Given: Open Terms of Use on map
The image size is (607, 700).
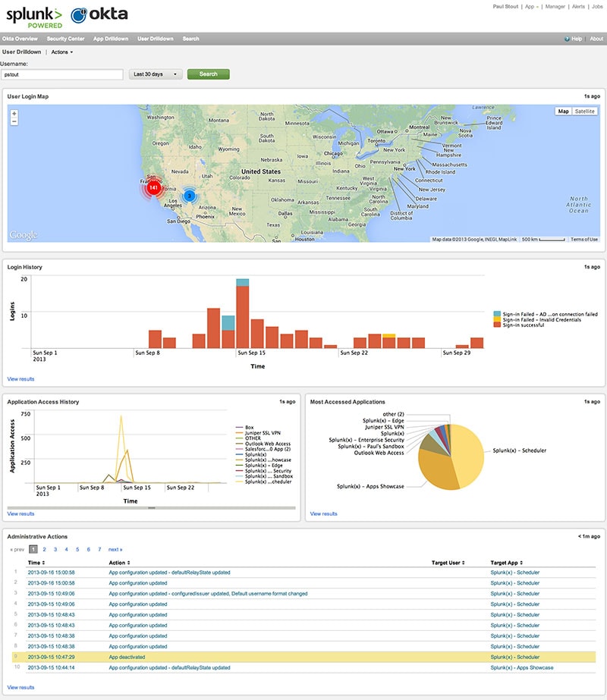Looking at the screenshot, I should click(x=583, y=240).
